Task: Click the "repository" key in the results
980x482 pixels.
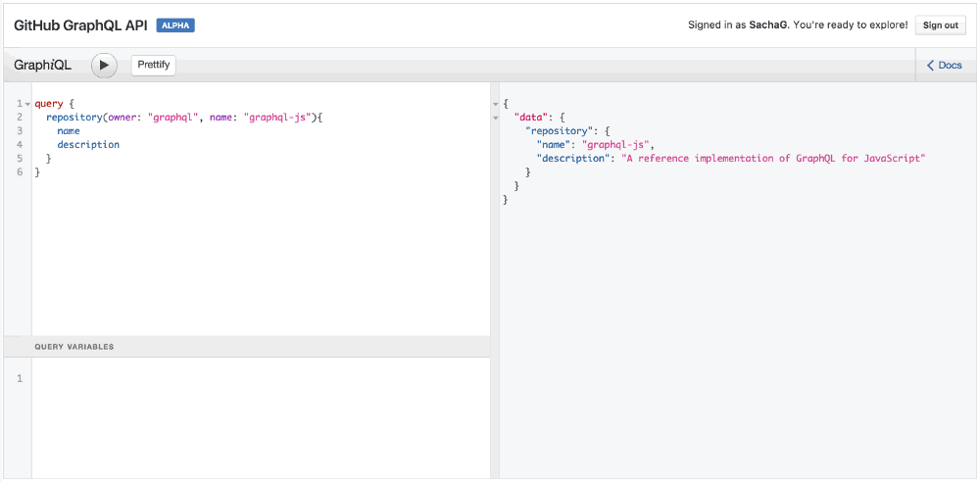Action: pyautogui.click(x=559, y=131)
